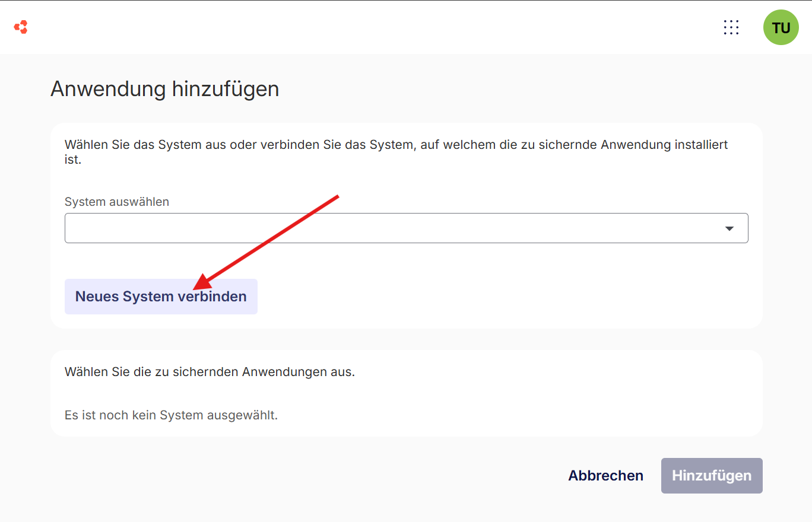Click the Hinzufügen button
The image size is (812, 522).
click(712, 476)
